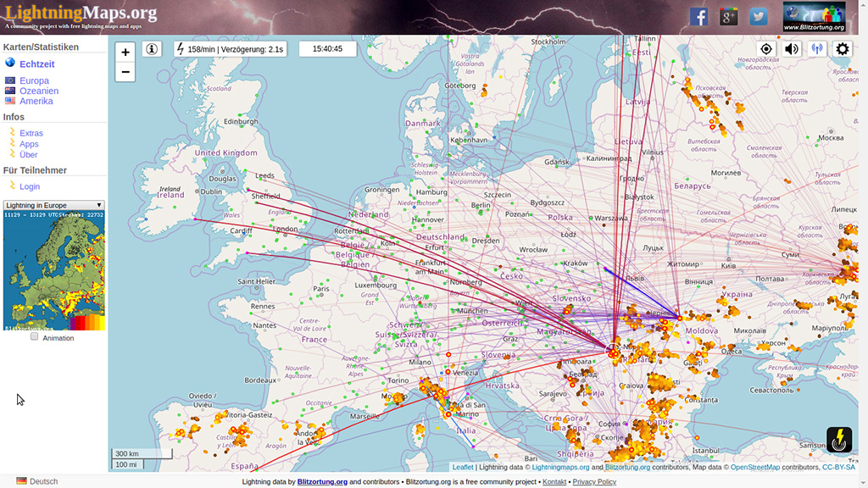Open the Twitter icon
Screen dimensions: 868x488
[759, 17]
